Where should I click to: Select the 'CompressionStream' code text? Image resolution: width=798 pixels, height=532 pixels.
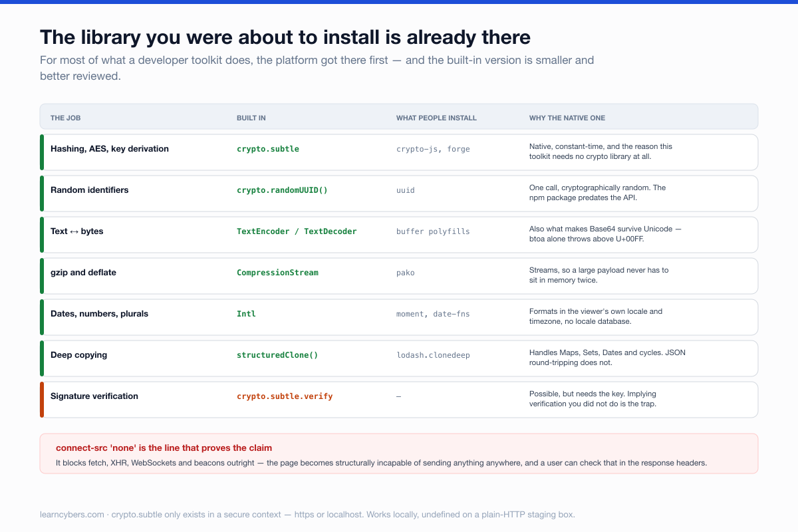277,273
